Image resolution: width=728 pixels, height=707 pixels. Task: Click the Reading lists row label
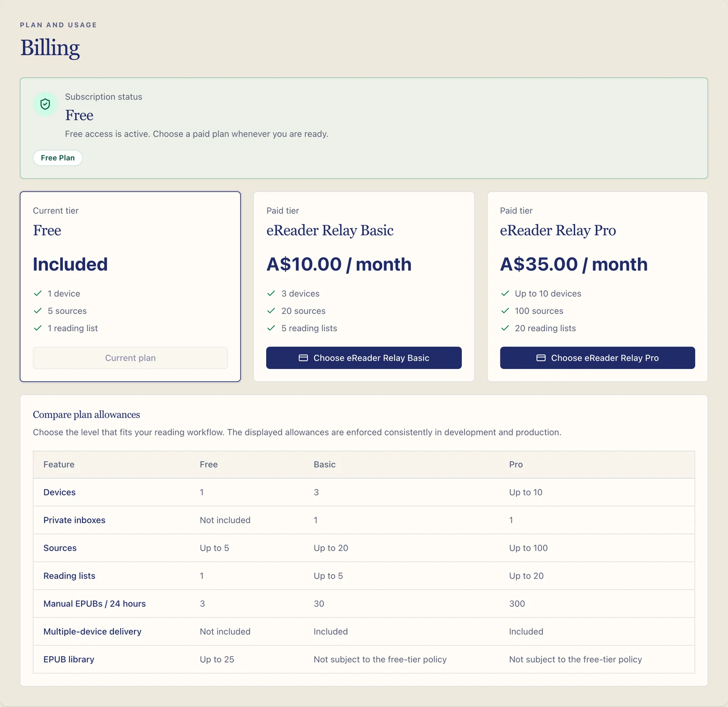pyautogui.click(x=70, y=576)
